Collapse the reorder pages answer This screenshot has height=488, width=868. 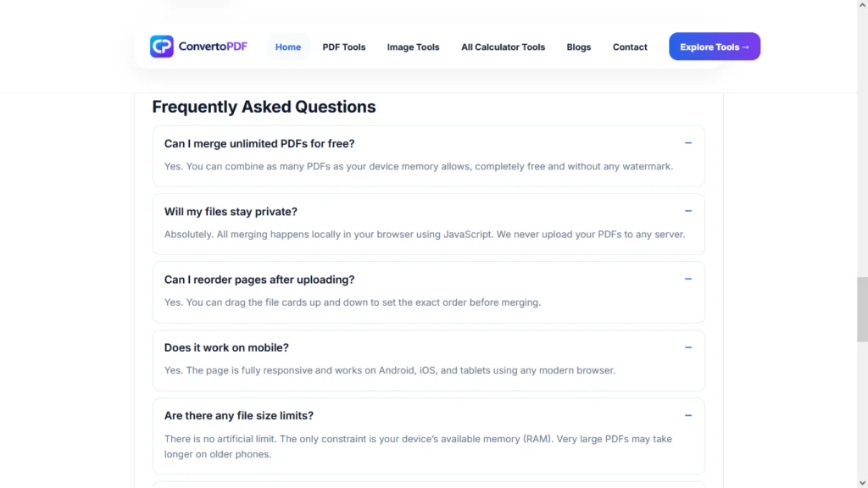click(x=688, y=280)
